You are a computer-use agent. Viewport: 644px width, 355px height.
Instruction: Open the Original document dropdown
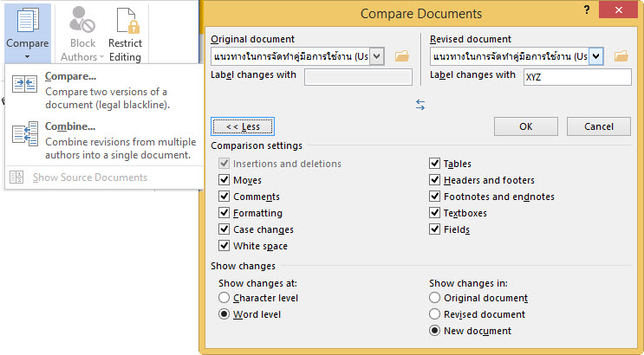378,56
